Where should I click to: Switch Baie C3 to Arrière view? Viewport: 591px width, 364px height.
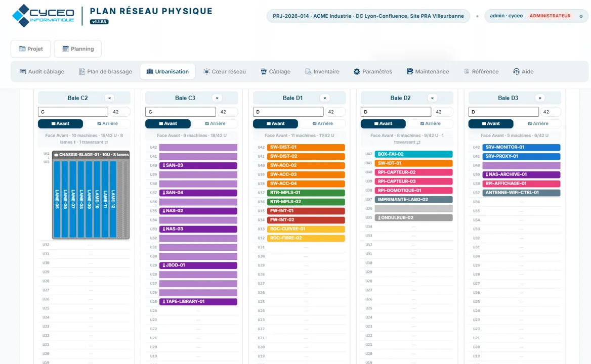point(215,123)
